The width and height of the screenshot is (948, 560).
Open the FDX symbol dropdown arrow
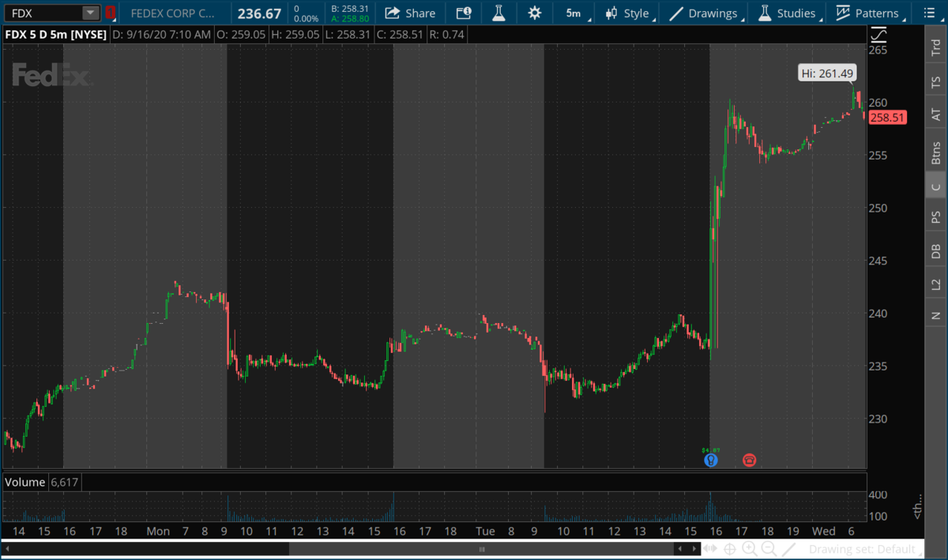(x=91, y=13)
